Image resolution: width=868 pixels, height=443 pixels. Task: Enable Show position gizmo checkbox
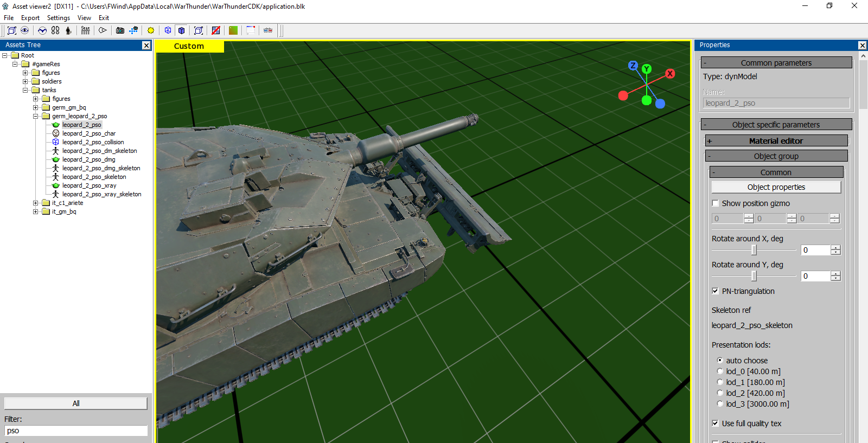[x=716, y=203]
